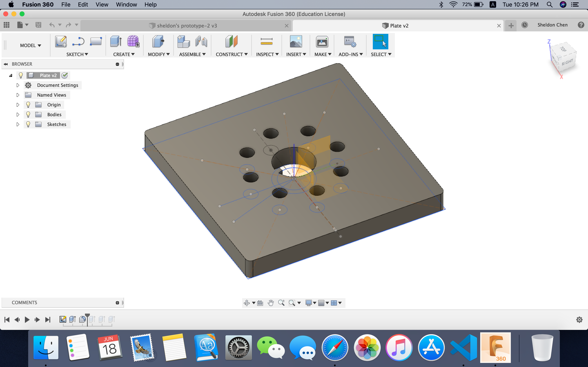Screen dimensions: 588x367
Task: Click the Offset Plane construct icon
Action: [231, 42]
